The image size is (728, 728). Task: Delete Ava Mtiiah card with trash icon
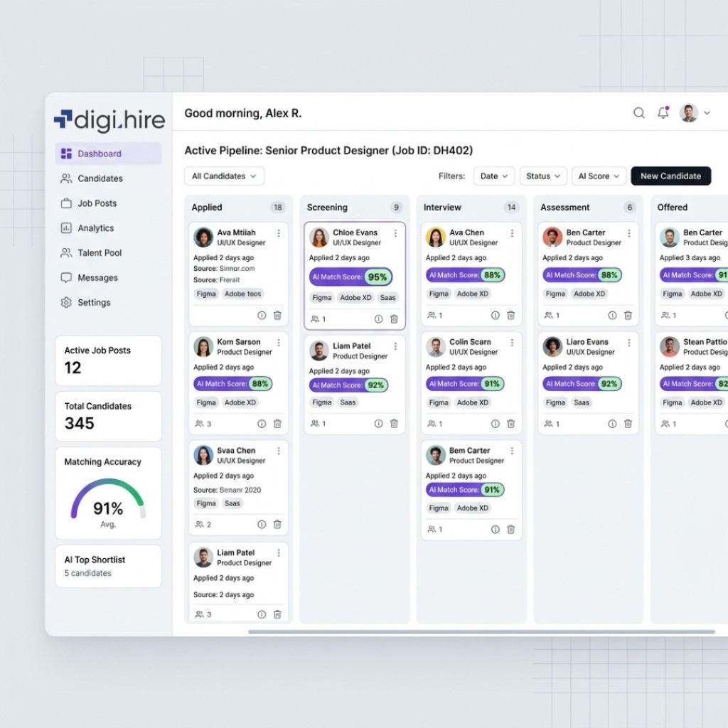277,315
